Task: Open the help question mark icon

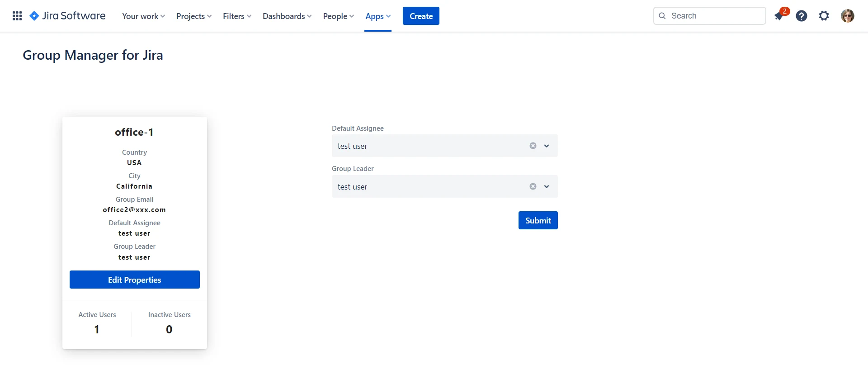Action: coord(802,16)
